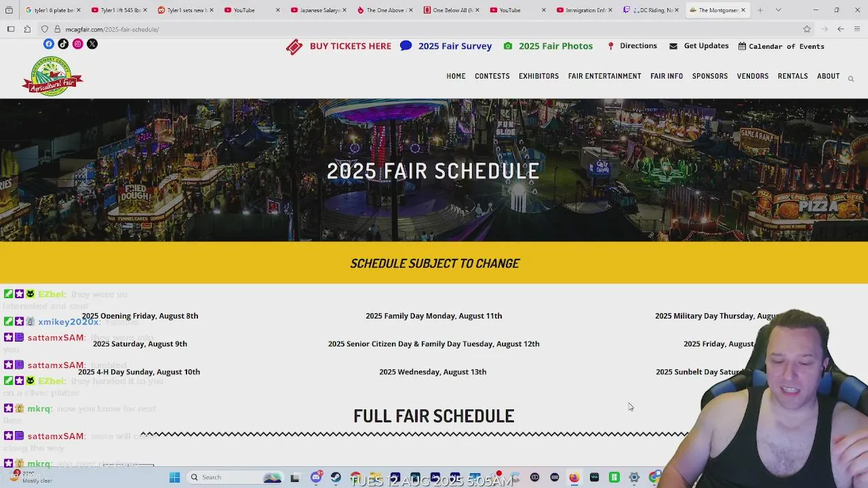
Task: Click the BUY TICKETS HERE link
Action: pyautogui.click(x=350, y=46)
